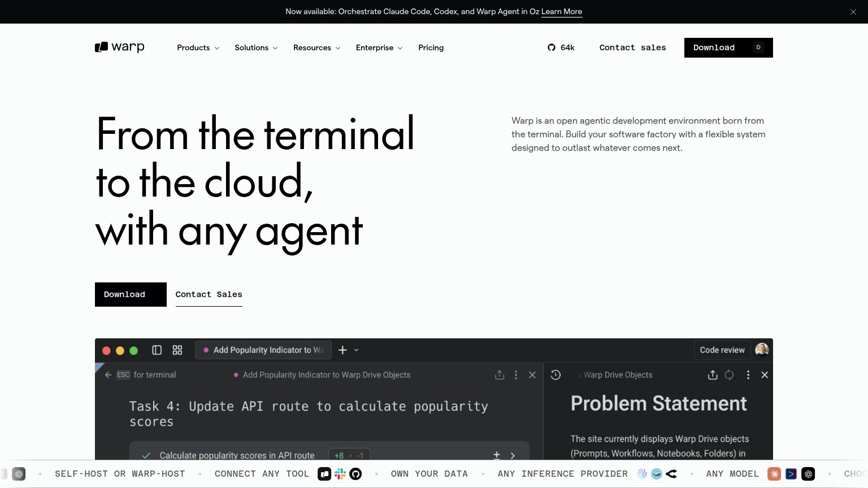868x488 pixels.
Task: Follow the Learn More link in the banner
Action: point(562,12)
